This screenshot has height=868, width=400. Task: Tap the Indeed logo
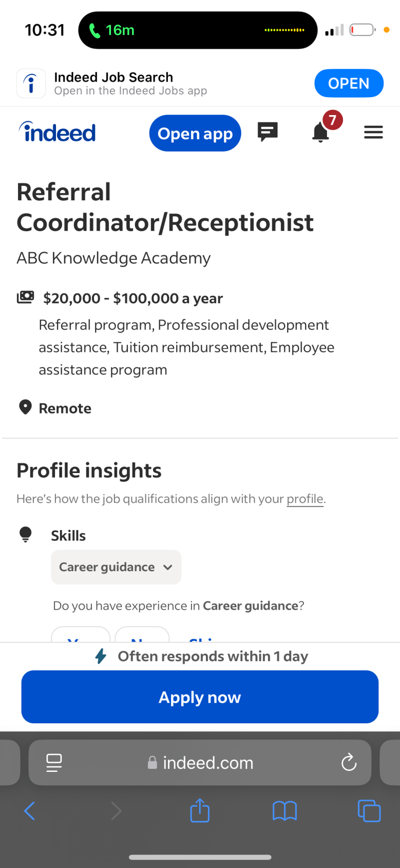click(57, 133)
